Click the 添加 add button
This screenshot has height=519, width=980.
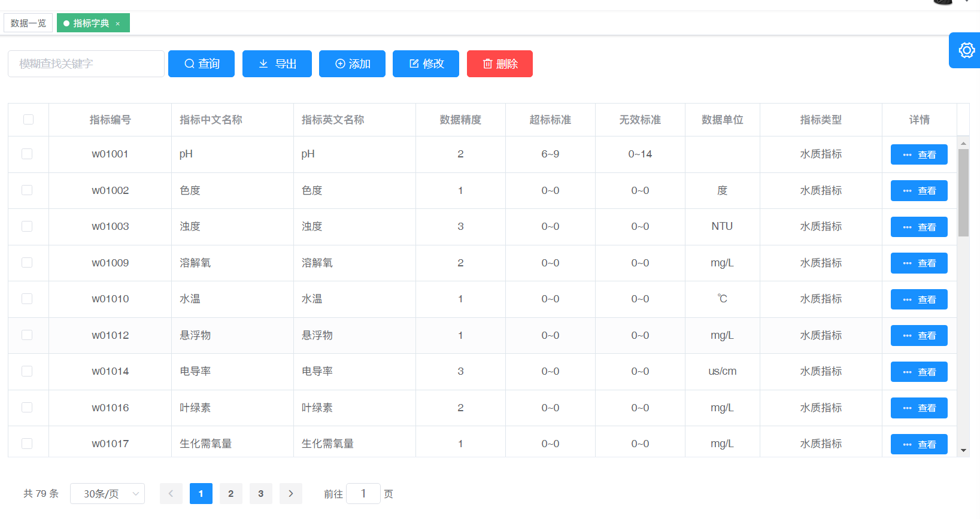click(352, 63)
